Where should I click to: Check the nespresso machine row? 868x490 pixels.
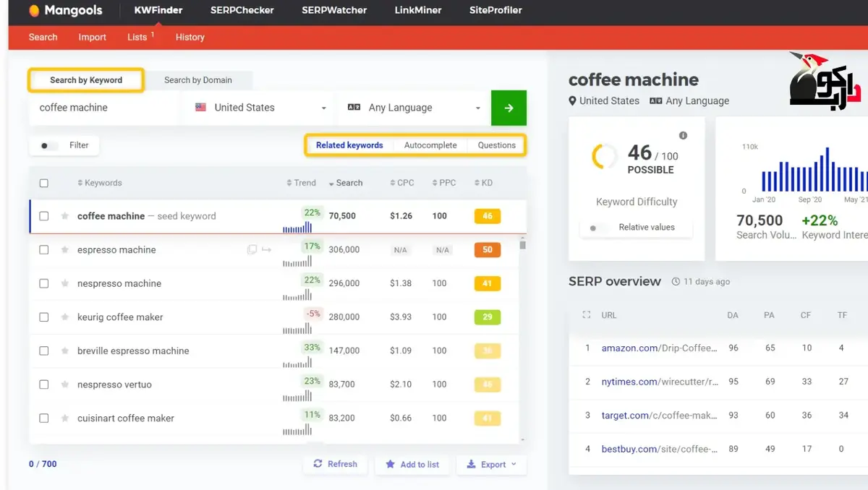pos(44,283)
